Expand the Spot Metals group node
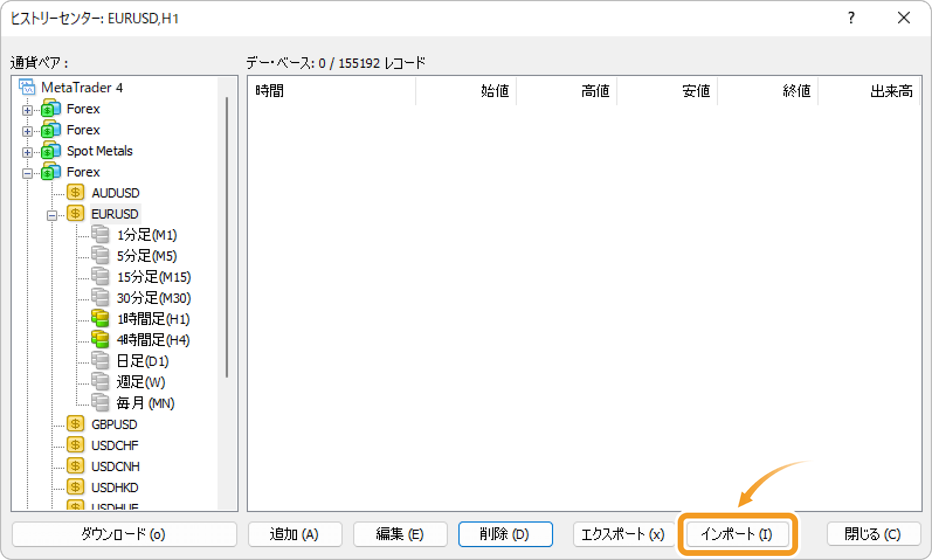 (27, 152)
